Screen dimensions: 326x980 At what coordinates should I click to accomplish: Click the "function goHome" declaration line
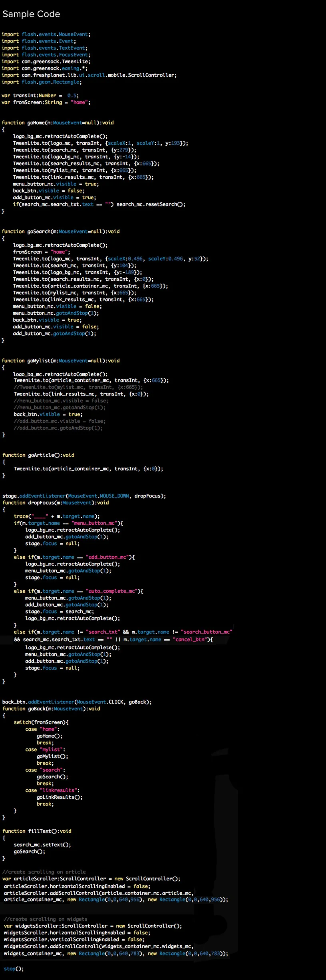[x=58, y=123]
